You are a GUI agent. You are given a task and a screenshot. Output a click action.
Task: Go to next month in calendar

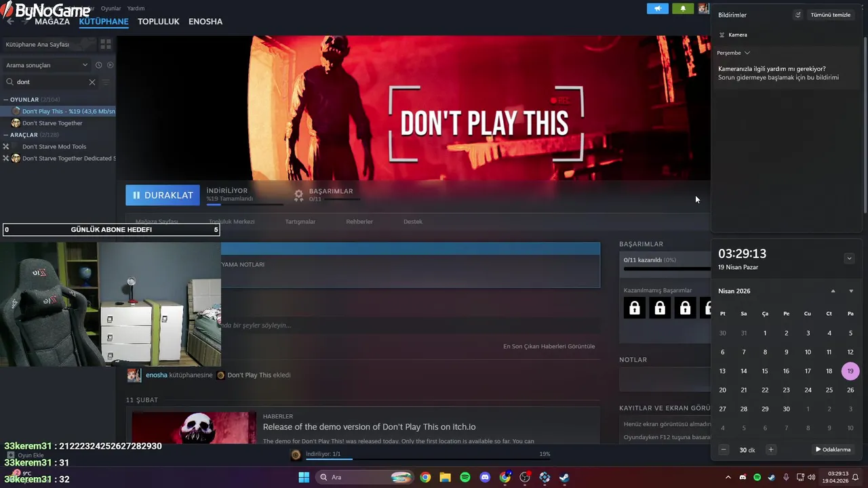(x=851, y=291)
